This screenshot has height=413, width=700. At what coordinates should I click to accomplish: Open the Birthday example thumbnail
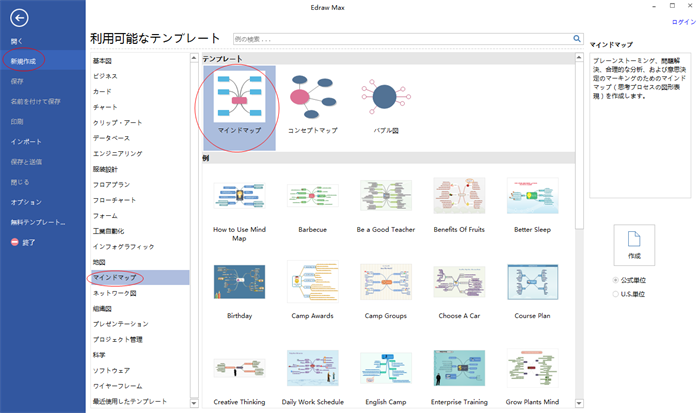pyautogui.click(x=239, y=282)
